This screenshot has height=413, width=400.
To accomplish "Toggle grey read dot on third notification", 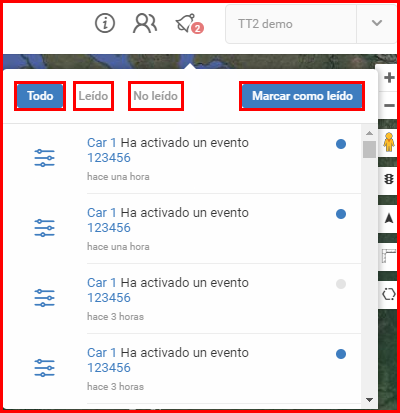I will [341, 284].
